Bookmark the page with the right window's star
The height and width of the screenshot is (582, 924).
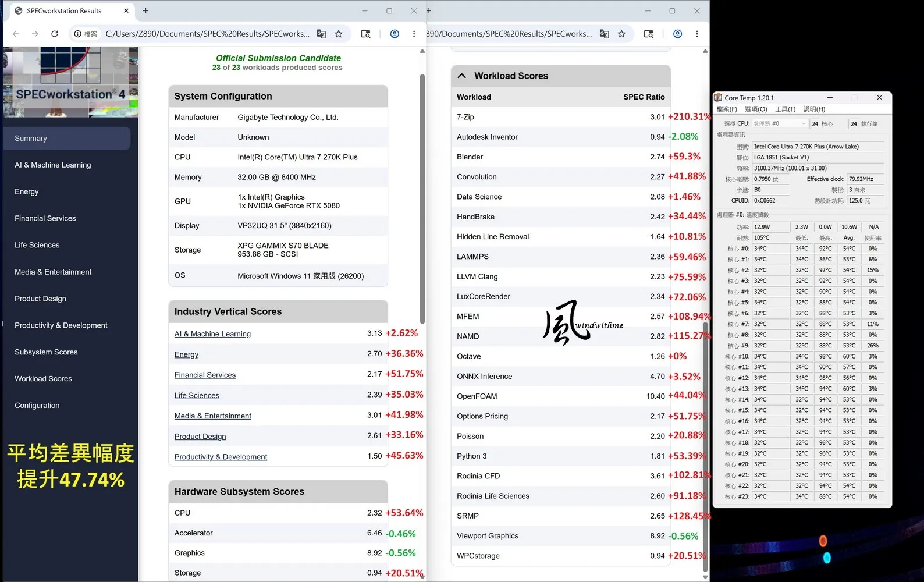coord(621,34)
